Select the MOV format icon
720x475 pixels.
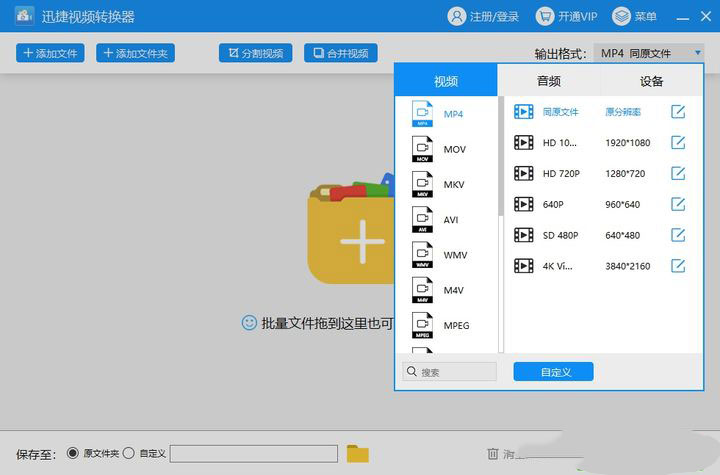(x=423, y=150)
